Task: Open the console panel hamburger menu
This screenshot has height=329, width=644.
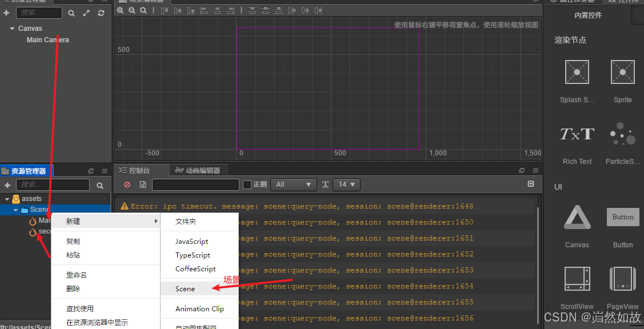Action: click(535, 170)
